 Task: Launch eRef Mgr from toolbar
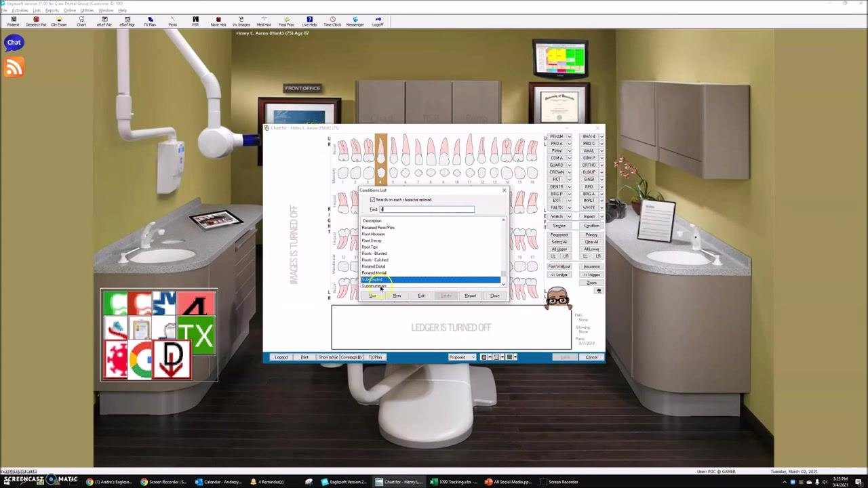[127, 21]
